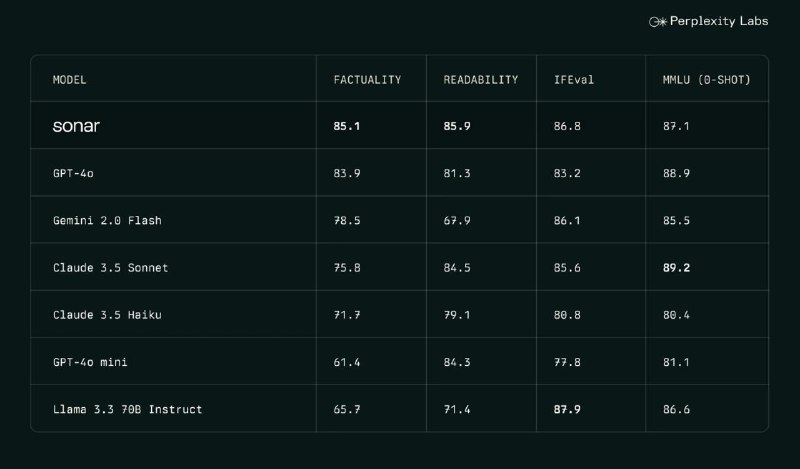Click the READABILITY column header
The width and height of the screenshot is (800, 469).
[x=481, y=80]
